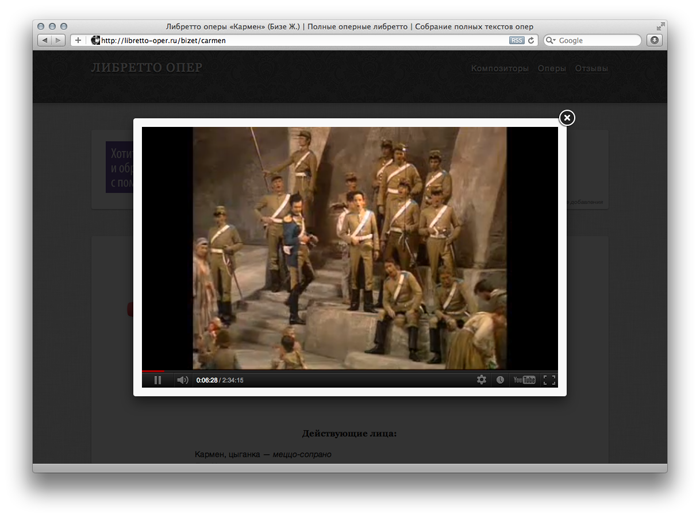Viewport: 700px width, 518px height.
Task: Click the Watch Later clock icon
Action: [x=500, y=380]
